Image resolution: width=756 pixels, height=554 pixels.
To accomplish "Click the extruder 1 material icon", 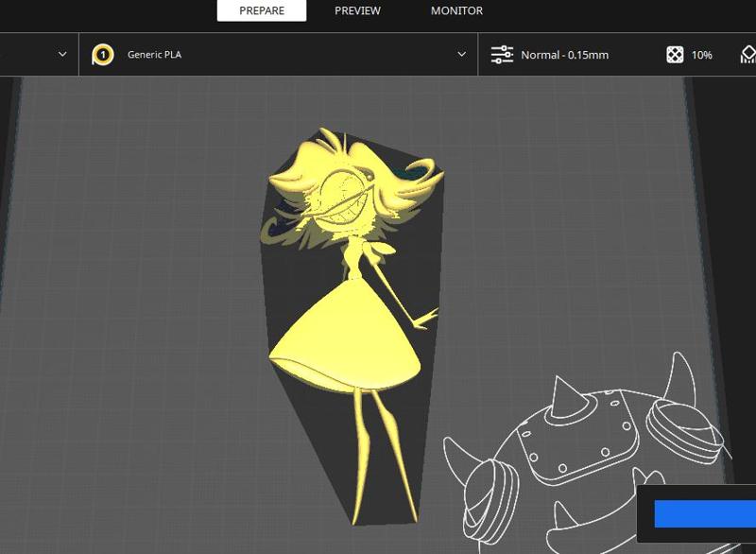I will tap(102, 55).
